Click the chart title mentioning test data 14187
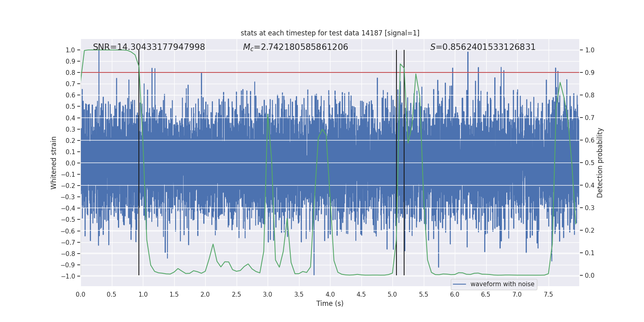Viewport: 644px width, 322px height. pos(330,33)
